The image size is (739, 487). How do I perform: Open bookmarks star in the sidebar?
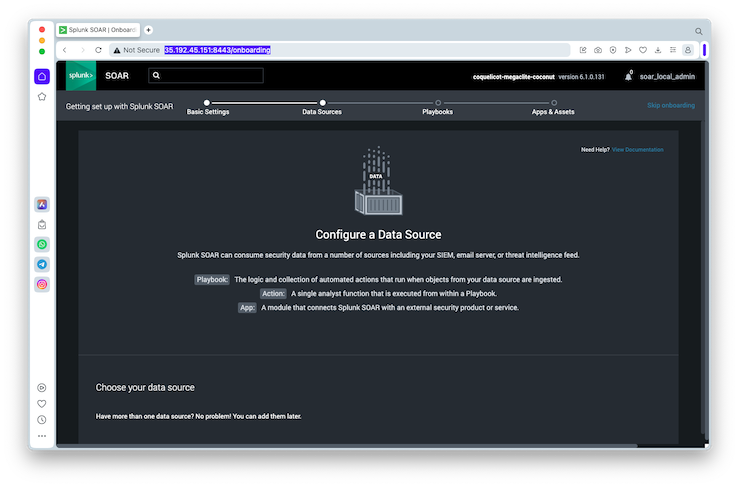coord(42,97)
